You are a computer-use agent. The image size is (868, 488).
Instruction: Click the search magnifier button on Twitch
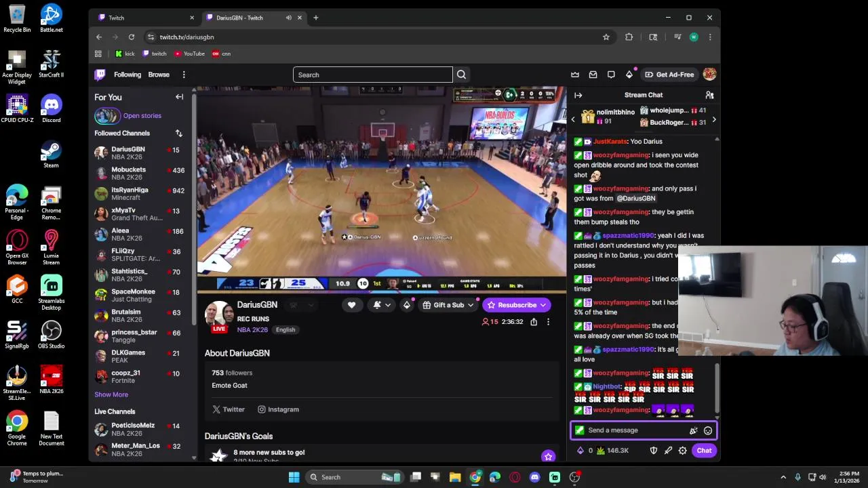click(x=461, y=75)
